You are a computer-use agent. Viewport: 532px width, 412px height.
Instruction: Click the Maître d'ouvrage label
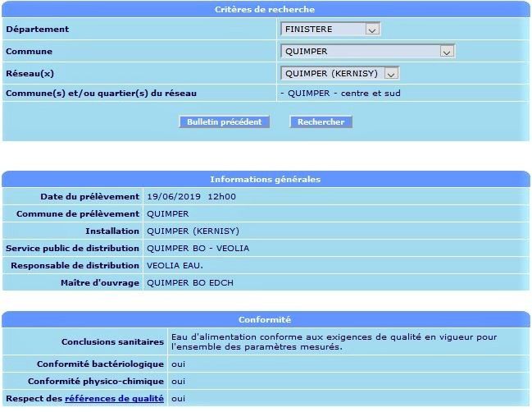(100, 283)
